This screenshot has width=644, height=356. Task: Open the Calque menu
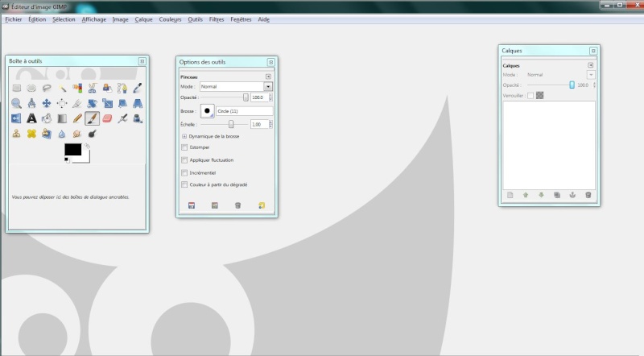(143, 19)
